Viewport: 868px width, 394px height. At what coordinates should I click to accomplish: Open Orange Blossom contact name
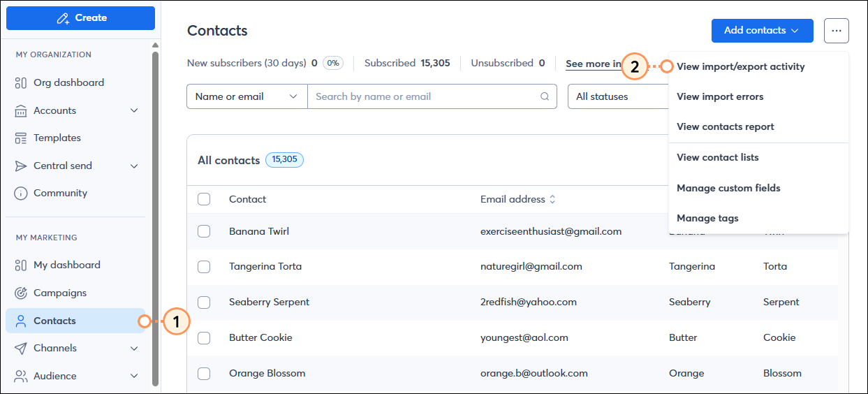click(x=267, y=373)
